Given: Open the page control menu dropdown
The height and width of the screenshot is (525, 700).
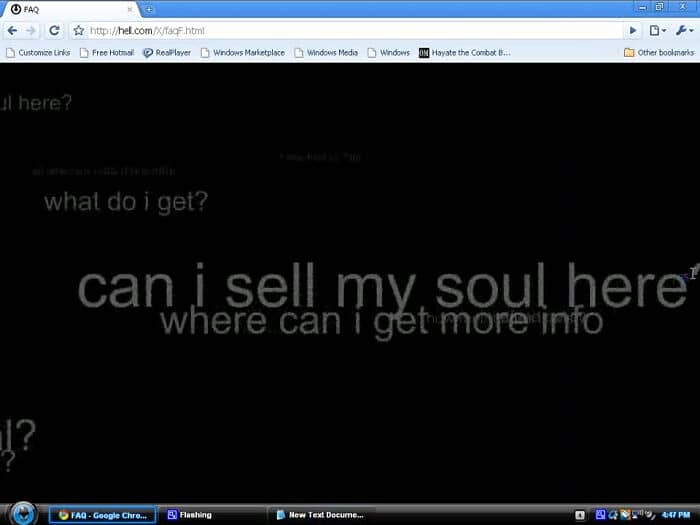Looking at the screenshot, I should pyautogui.click(x=657, y=31).
